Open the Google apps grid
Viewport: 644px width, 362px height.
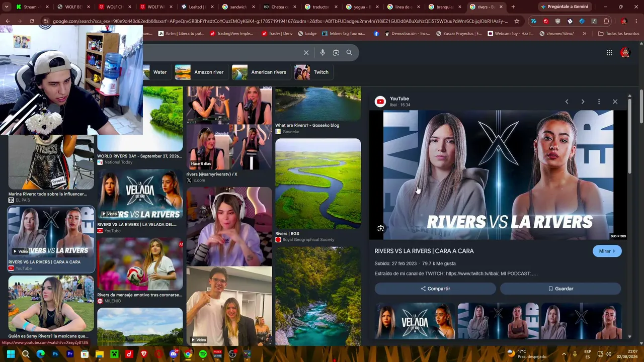(x=609, y=52)
